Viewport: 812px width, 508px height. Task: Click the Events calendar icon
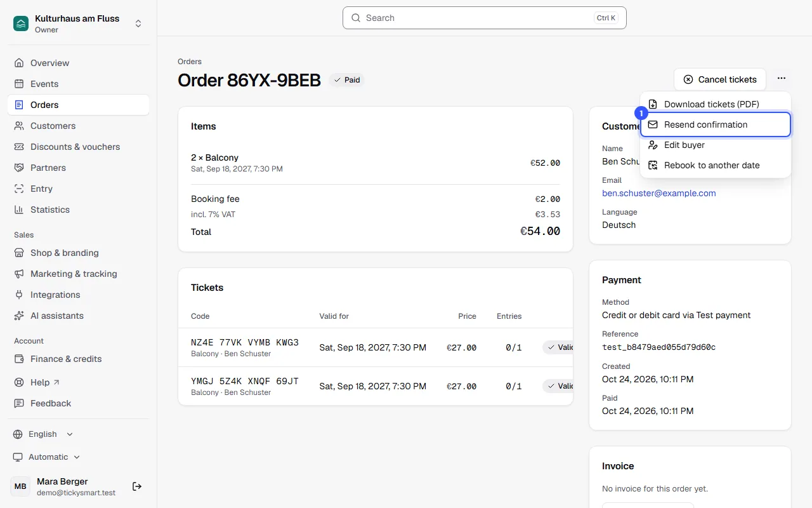tap(19, 84)
